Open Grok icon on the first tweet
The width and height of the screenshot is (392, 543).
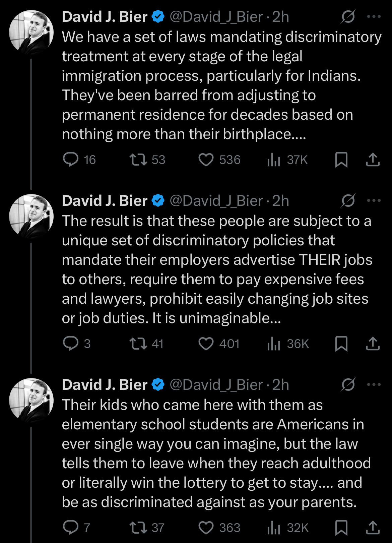[x=348, y=16]
